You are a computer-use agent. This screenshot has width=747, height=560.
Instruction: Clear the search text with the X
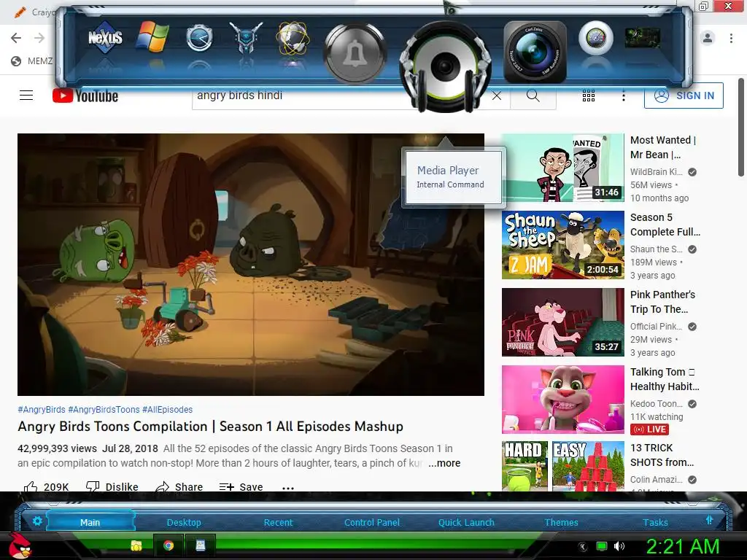[496, 96]
